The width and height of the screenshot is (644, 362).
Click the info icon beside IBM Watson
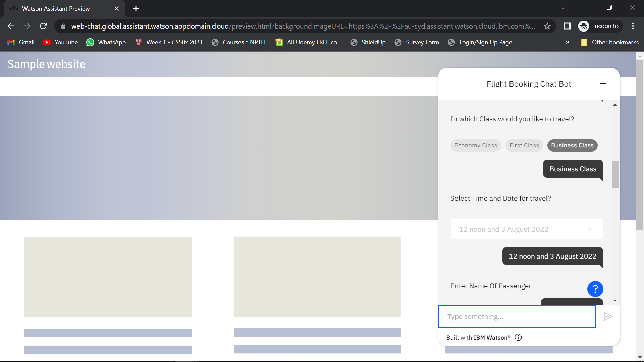[x=518, y=337]
